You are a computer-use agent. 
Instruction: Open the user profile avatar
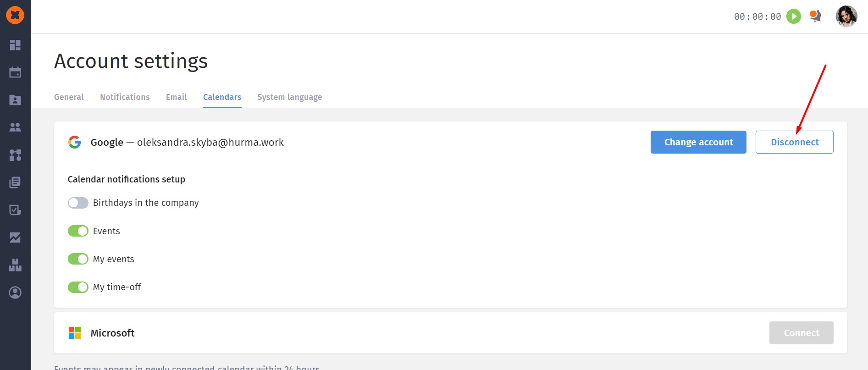point(846,17)
